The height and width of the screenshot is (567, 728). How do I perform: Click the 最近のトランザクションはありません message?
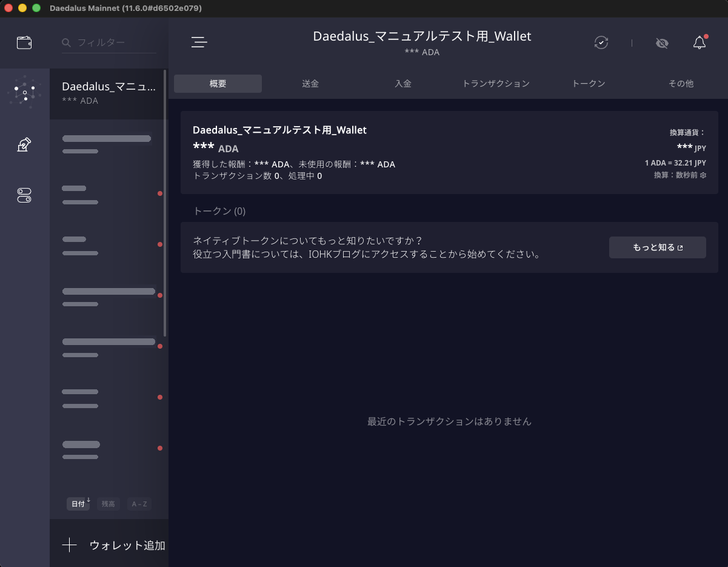point(449,421)
